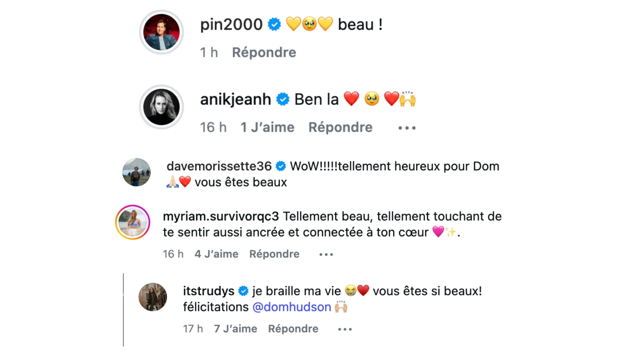The image size is (644, 362).
Task: View the 7 J'aime likes on itstrudys's comment
Action: (x=235, y=329)
